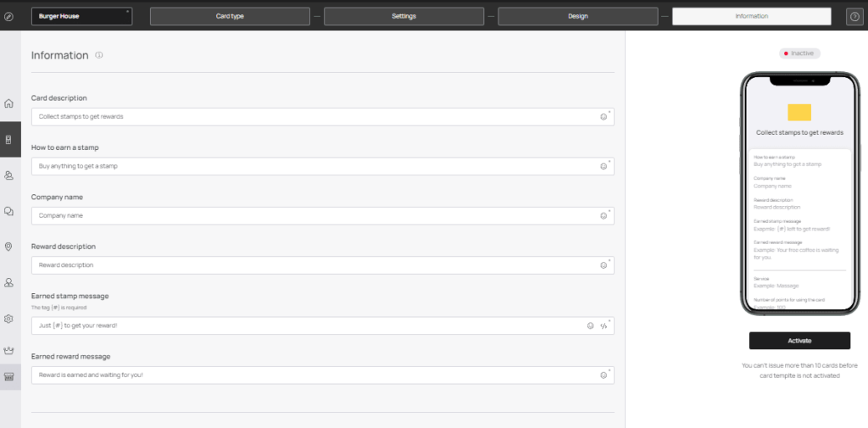Click the Reward description input field
The height and width of the screenshot is (428, 868).
tap(323, 265)
